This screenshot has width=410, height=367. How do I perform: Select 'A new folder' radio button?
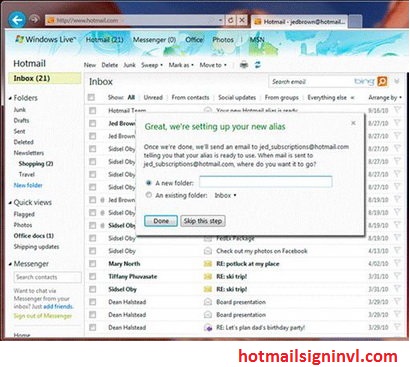pyautogui.click(x=148, y=183)
